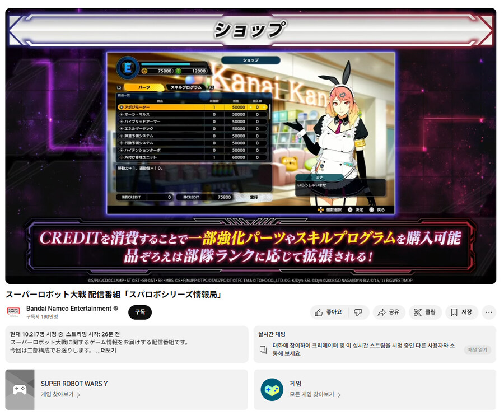Expand the description with ...더보기
This screenshot has height=420, width=504.
pos(106,350)
